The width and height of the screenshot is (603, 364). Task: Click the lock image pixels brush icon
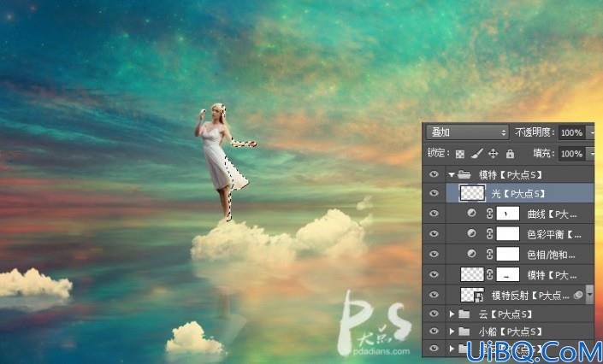click(x=476, y=154)
